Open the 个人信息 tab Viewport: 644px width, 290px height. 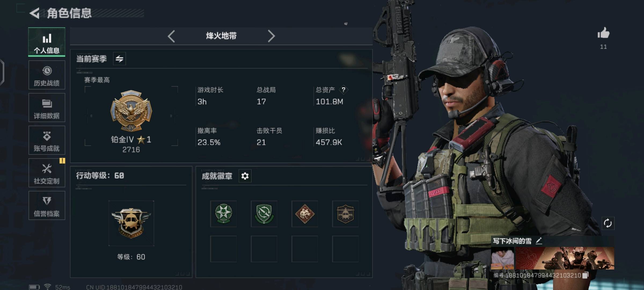pos(47,42)
